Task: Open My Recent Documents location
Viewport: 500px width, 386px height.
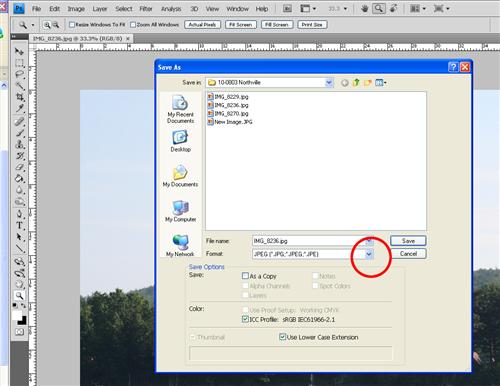Action: (x=180, y=109)
